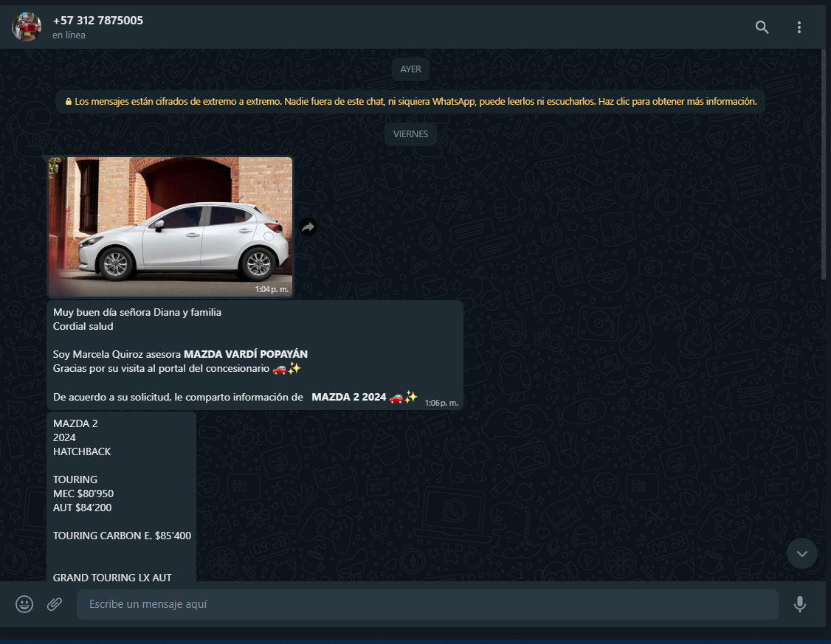Image resolution: width=831 pixels, height=644 pixels.
Task: Click the message field 'Escribe un mensaje aquí'
Action: [427, 604]
